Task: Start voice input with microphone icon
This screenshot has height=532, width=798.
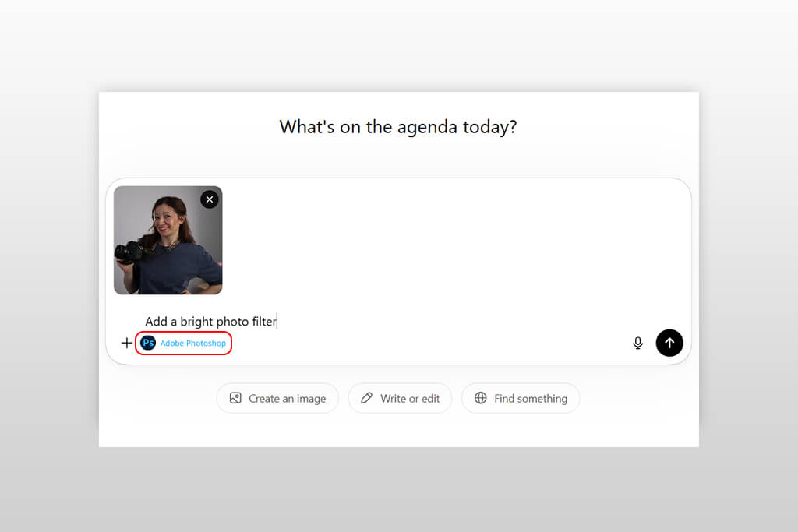Action: (x=637, y=343)
